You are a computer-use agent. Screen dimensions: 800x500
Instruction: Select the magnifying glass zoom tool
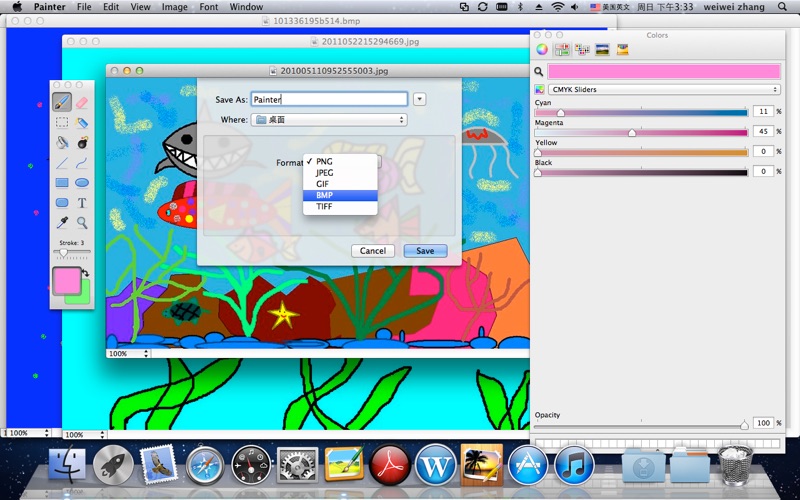pyautogui.click(x=82, y=222)
